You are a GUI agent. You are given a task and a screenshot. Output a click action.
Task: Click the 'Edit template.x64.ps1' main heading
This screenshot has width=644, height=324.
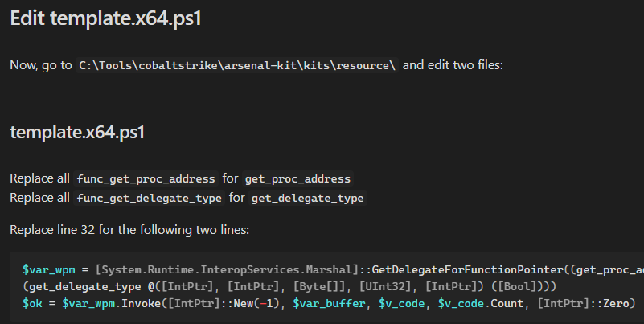tap(105, 19)
